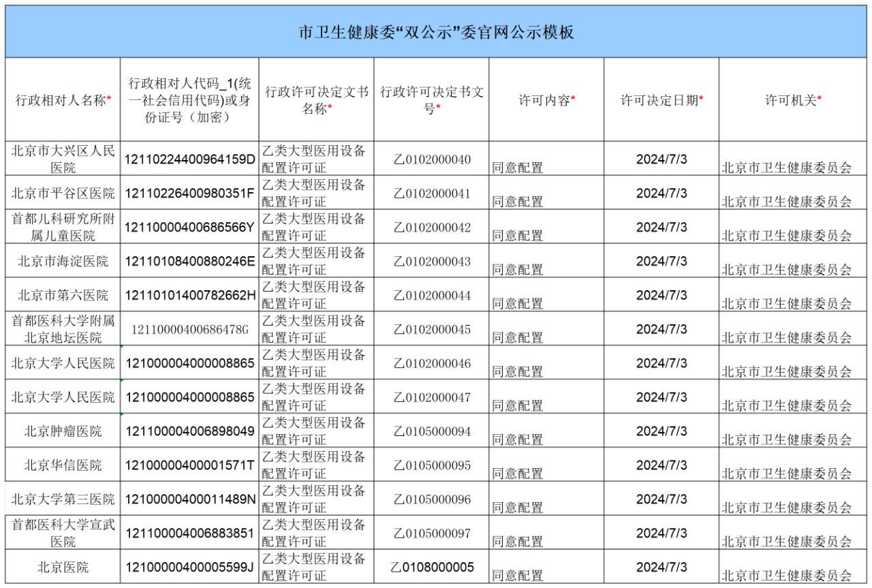Select the 行政相对人名称 column header

63,100
